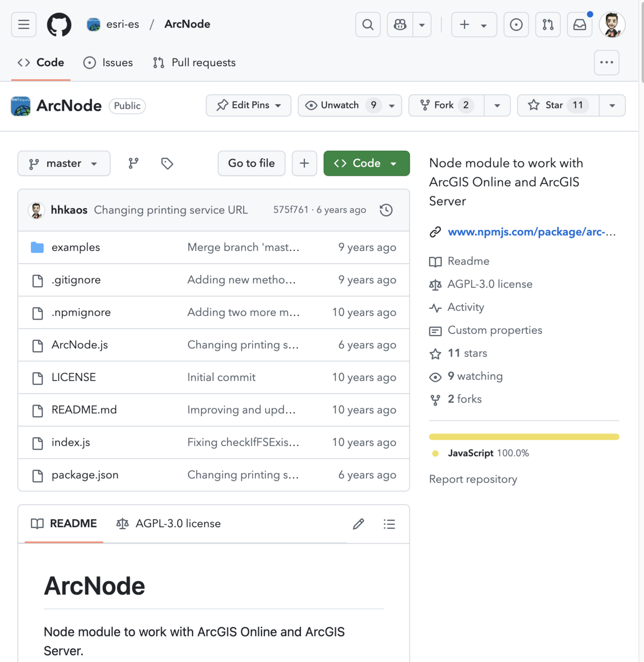
Task: Switch to the Code tab
Action: (41, 63)
